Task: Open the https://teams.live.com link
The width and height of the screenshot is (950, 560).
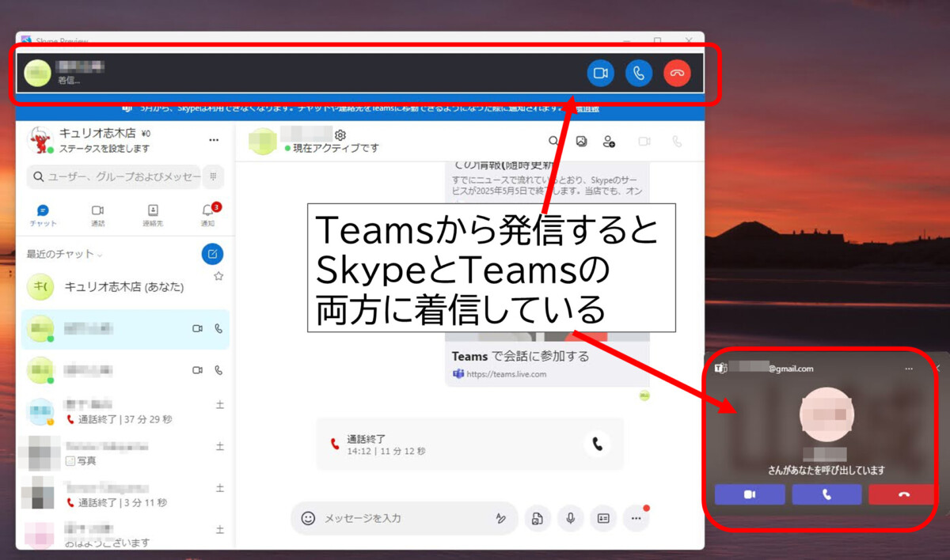Action: point(506,374)
